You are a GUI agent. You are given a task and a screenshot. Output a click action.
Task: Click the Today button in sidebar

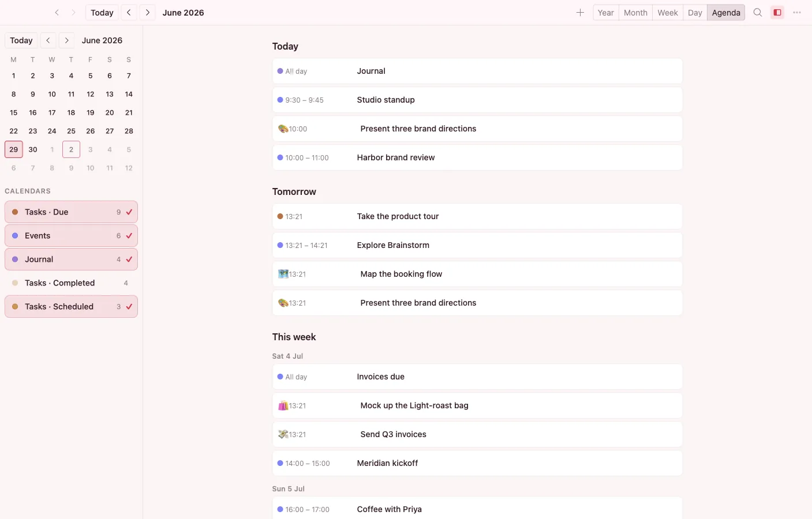(21, 40)
